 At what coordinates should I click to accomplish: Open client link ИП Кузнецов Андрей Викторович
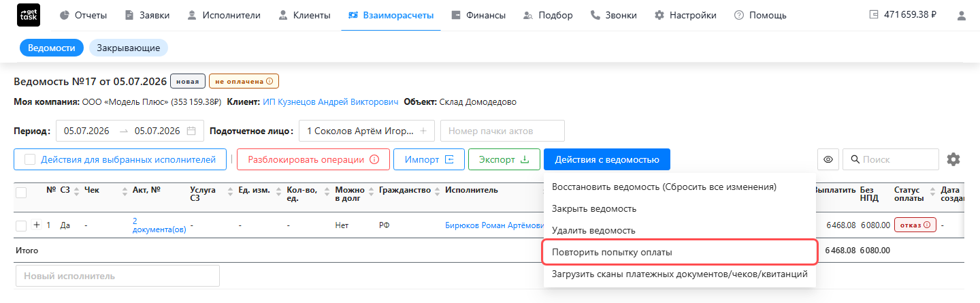330,102
